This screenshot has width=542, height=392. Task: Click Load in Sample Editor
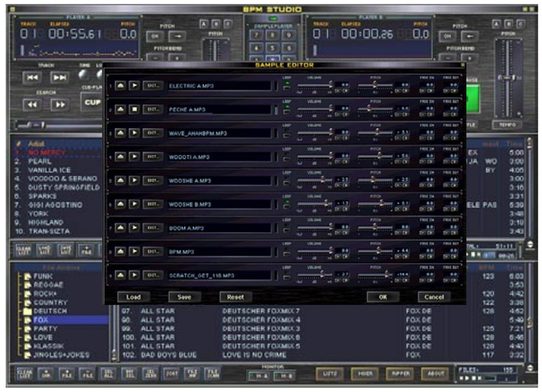[133, 297]
